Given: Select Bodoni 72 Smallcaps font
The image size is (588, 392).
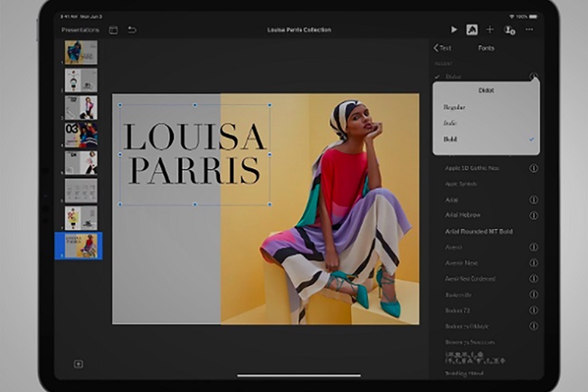Looking at the screenshot, I should (x=469, y=342).
